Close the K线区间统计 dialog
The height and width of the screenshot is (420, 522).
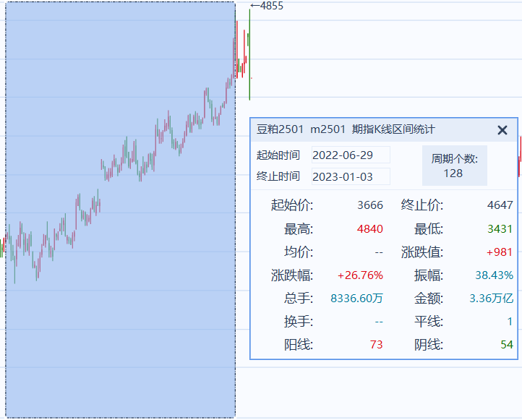pos(502,130)
